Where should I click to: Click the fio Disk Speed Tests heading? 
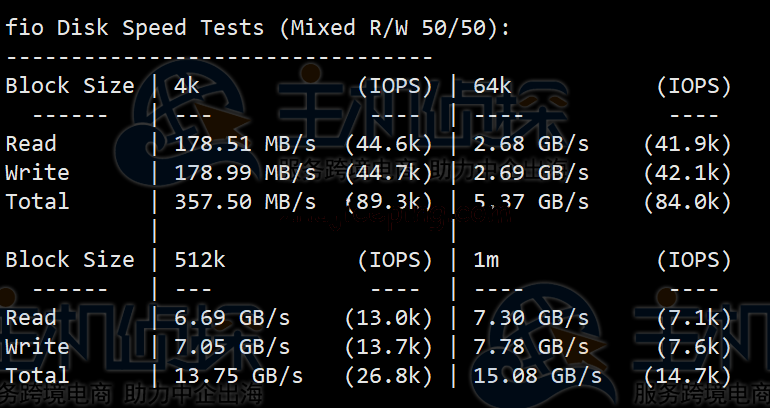tap(258, 28)
